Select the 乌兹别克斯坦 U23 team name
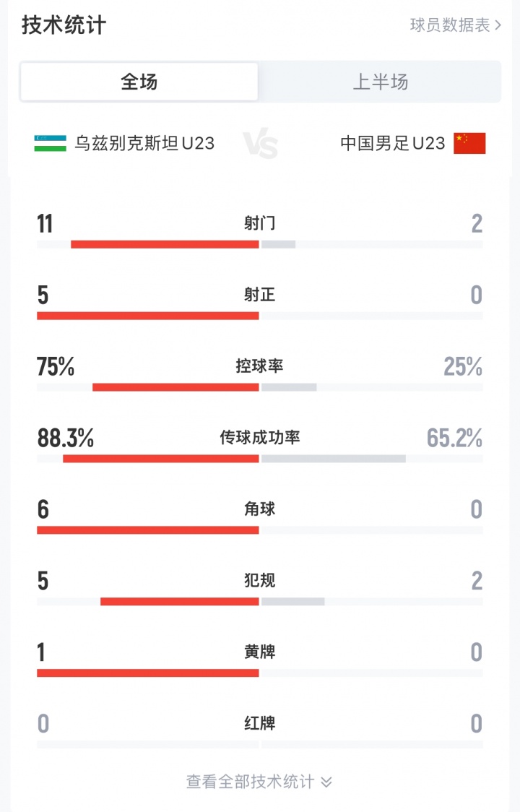The image size is (520, 812). tap(144, 143)
